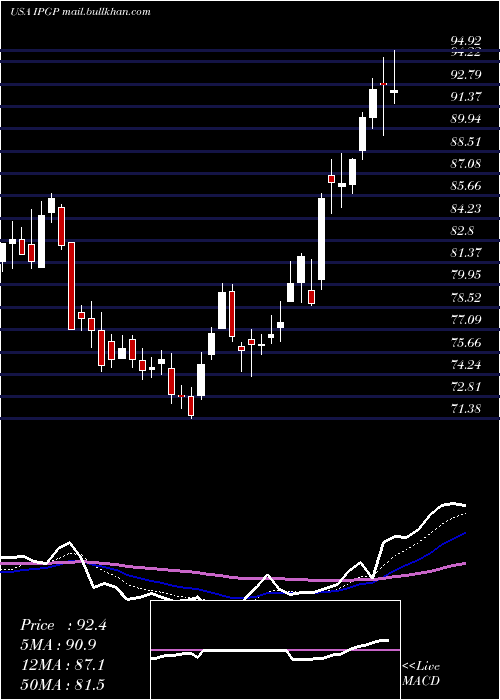Click inside the Live MACD inset chart
The width and height of the screenshot is (500, 700).
point(275,650)
